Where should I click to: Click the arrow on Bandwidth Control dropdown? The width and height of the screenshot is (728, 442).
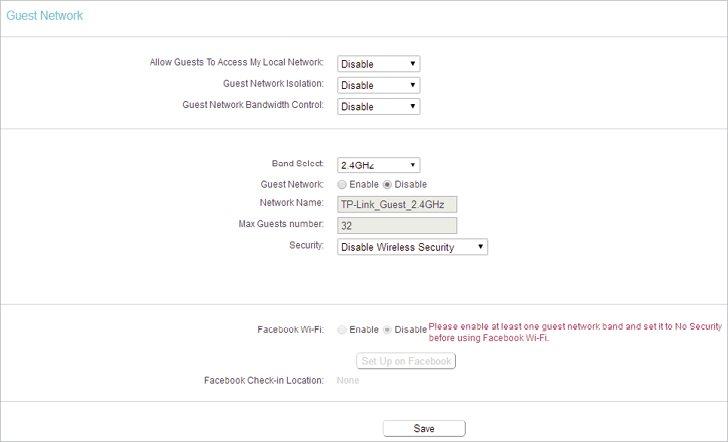(412, 106)
